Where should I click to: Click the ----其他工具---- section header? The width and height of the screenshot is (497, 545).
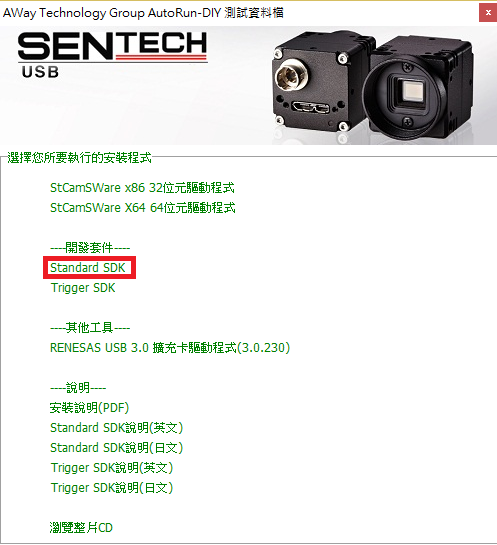[90, 328]
